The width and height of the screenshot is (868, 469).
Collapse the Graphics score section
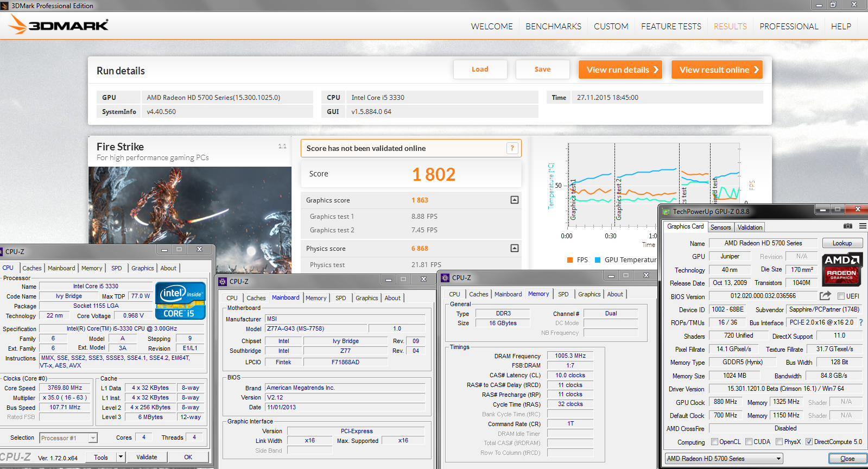(515, 200)
